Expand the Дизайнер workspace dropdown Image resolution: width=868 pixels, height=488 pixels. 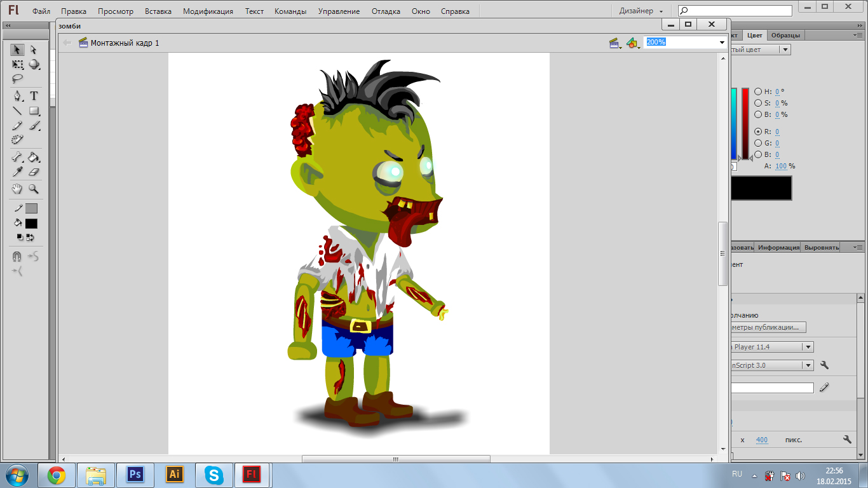(641, 11)
